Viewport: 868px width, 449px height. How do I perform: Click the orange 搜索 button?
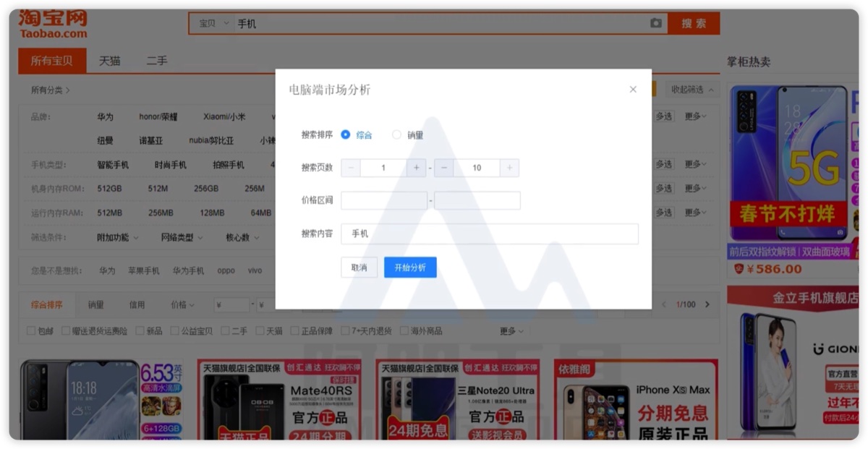pyautogui.click(x=694, y=23)
